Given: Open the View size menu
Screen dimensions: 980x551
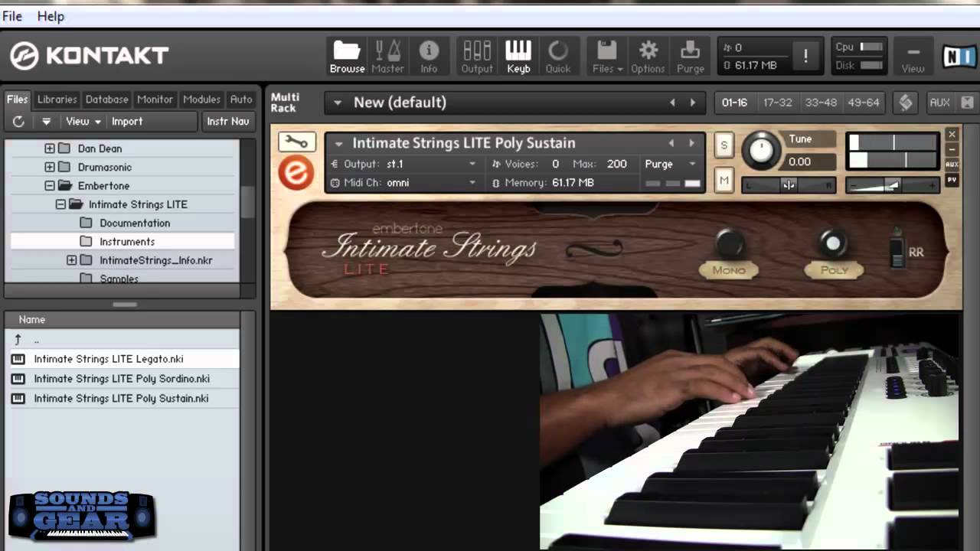Looking at the screenshot, I should click(x=913, y=57).
